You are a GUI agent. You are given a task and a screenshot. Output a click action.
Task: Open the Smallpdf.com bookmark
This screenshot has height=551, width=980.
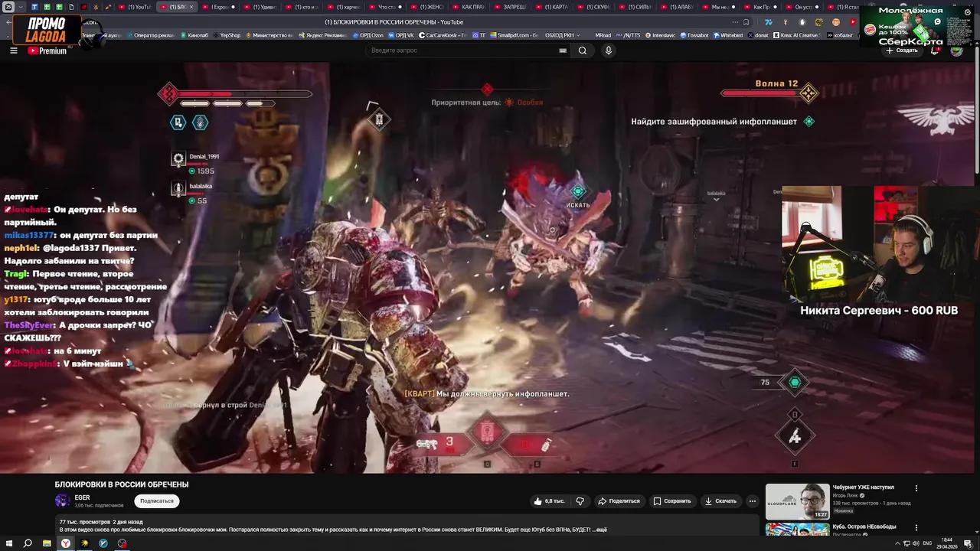514,35
